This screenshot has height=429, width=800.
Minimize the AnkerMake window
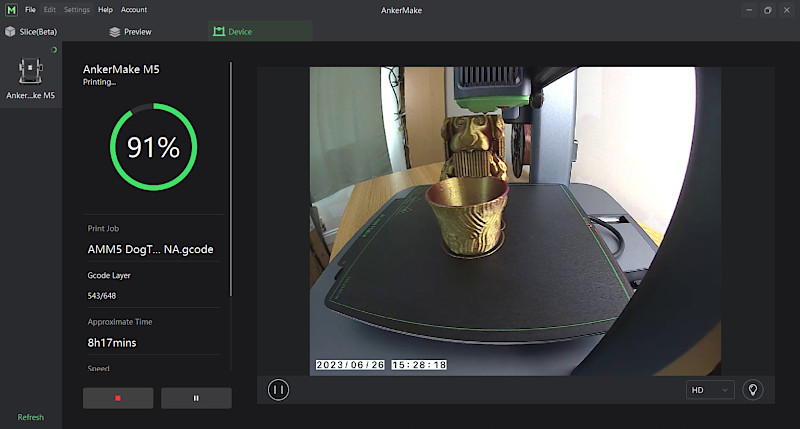(x=748, y=10)
